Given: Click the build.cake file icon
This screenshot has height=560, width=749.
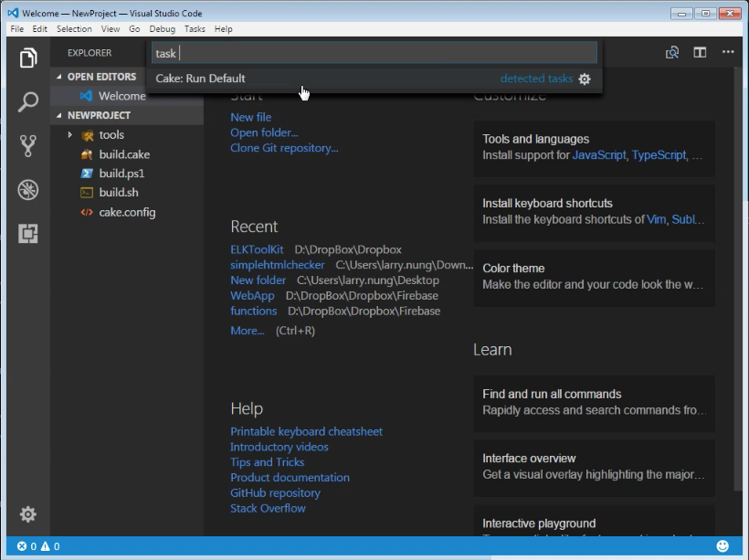Looking at the screenshot, I should point(87,154).
